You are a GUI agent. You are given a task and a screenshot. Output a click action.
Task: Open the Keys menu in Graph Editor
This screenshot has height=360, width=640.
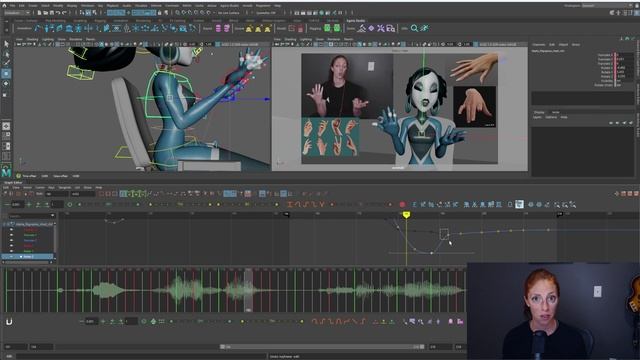51,187
